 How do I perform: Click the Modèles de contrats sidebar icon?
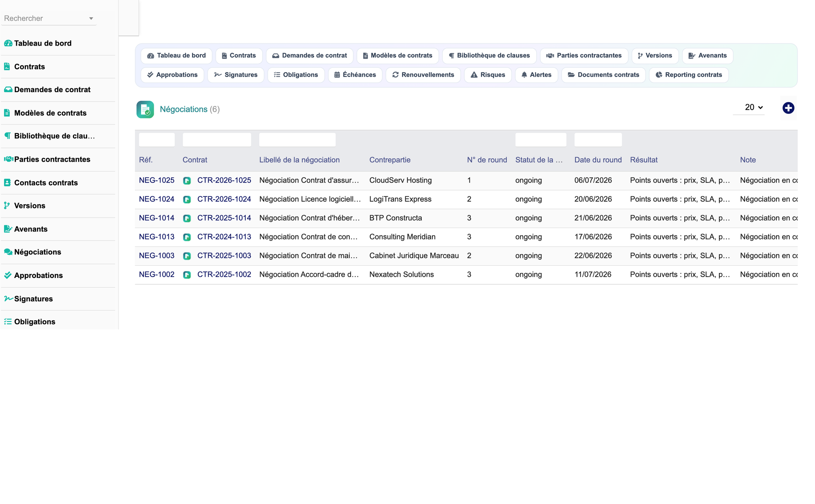(7, 113)
